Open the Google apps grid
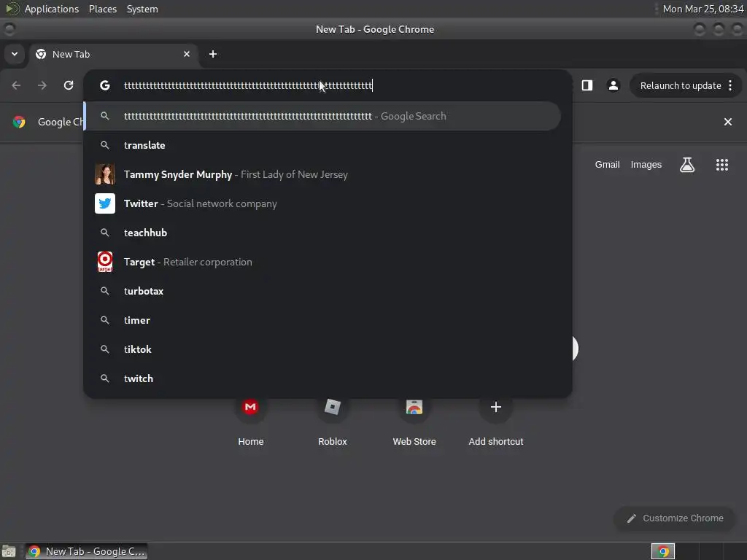 pos(721,165)
